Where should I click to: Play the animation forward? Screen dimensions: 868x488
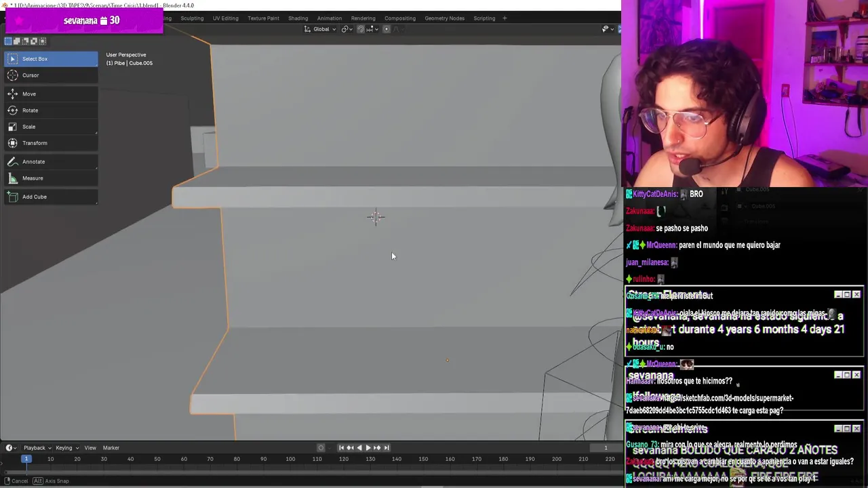click(368, 447)
